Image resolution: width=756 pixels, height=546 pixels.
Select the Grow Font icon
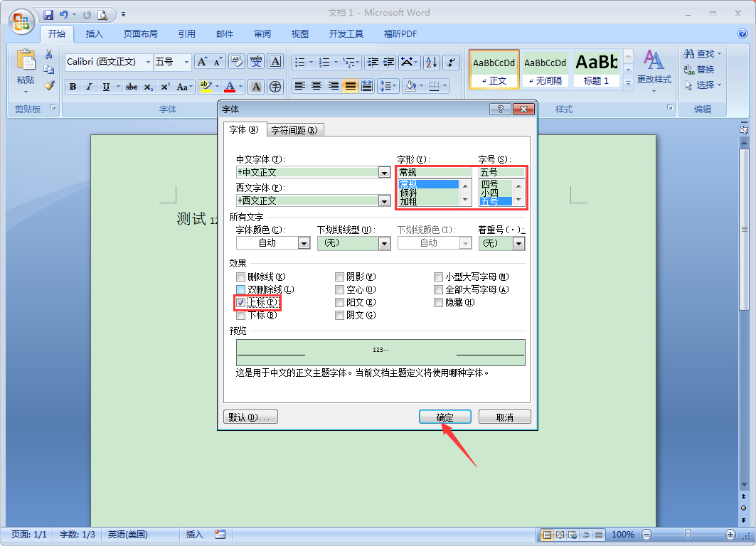coord(202,62)
